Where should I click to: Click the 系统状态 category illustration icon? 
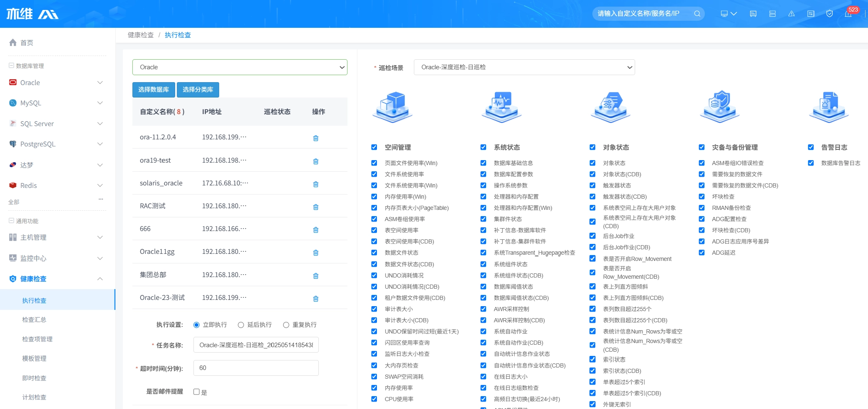tap(501, 107)
